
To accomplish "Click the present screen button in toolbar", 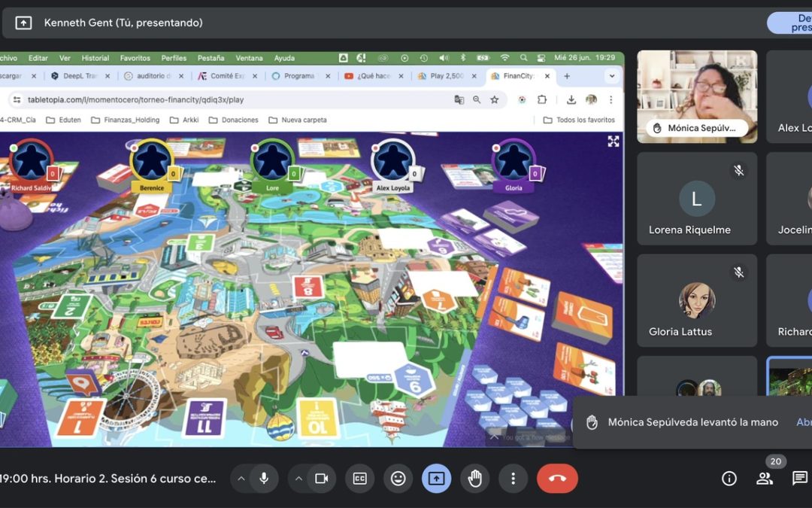I will 436,479.
